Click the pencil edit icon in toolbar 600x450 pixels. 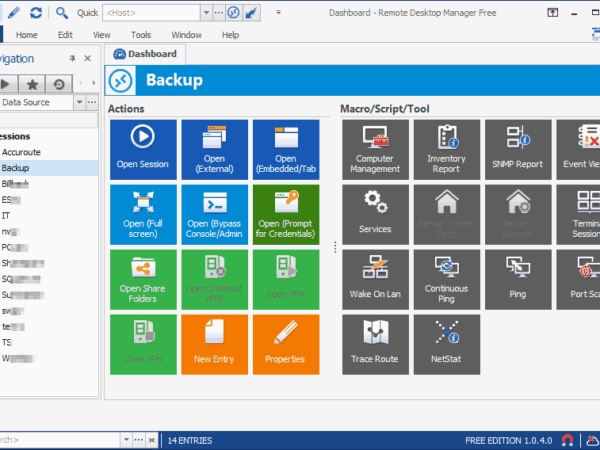(14, 13)
